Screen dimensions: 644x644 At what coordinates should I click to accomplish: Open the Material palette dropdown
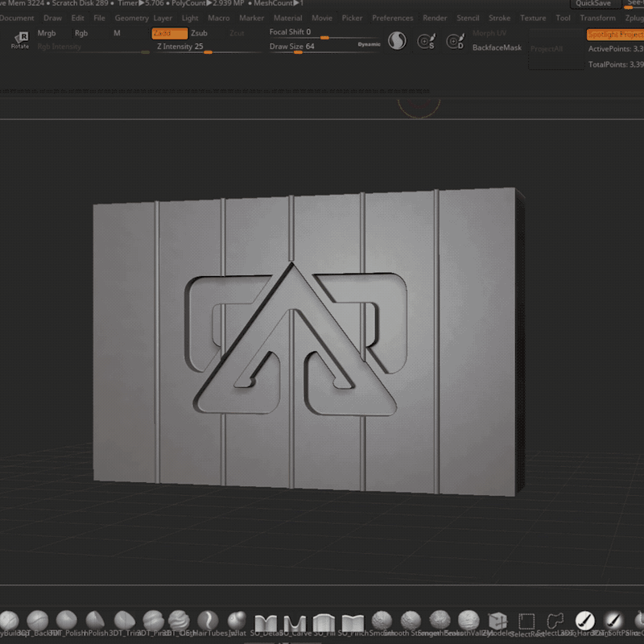287,18
